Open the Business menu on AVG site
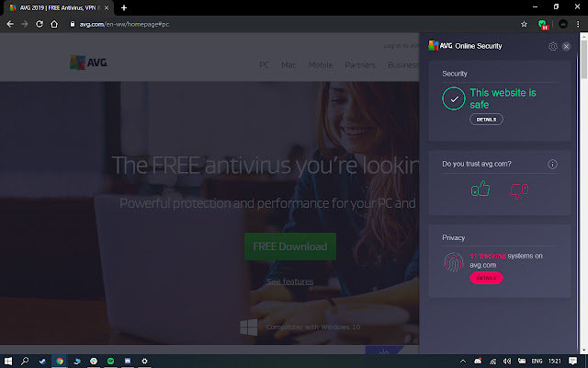This screenshot has width=588, height=368. point(403,65)
